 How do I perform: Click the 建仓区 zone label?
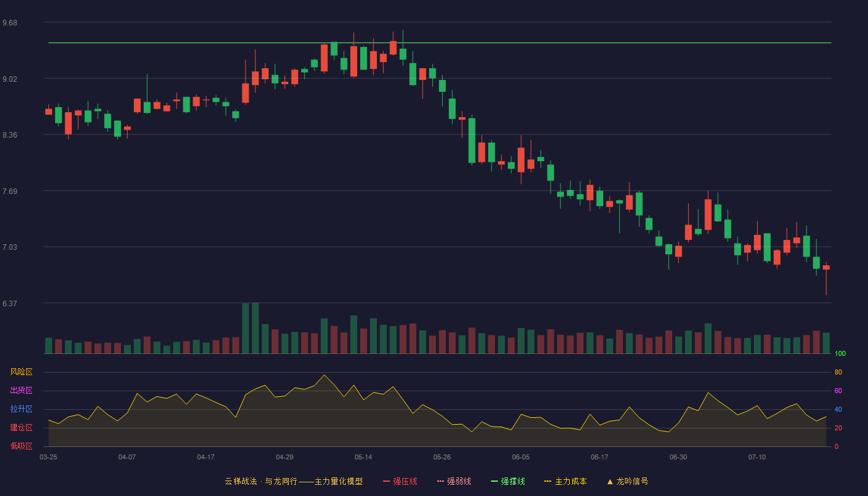coord(21,428)
